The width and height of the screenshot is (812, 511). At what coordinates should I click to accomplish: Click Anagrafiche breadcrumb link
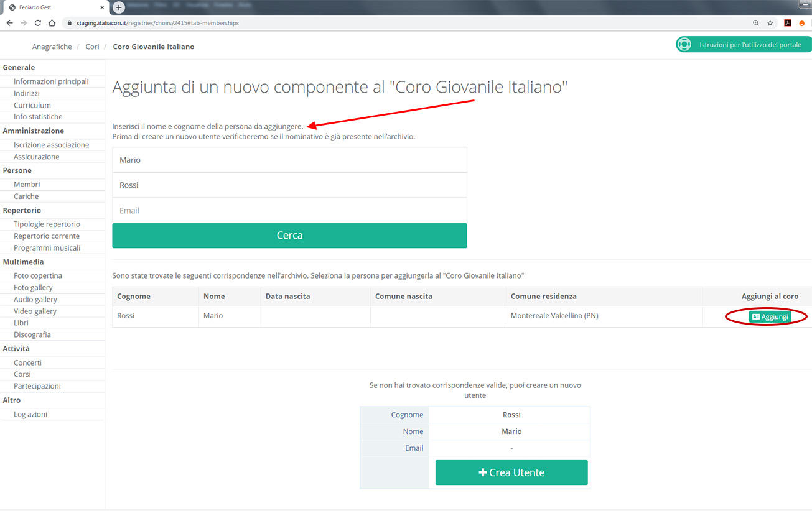52,47
